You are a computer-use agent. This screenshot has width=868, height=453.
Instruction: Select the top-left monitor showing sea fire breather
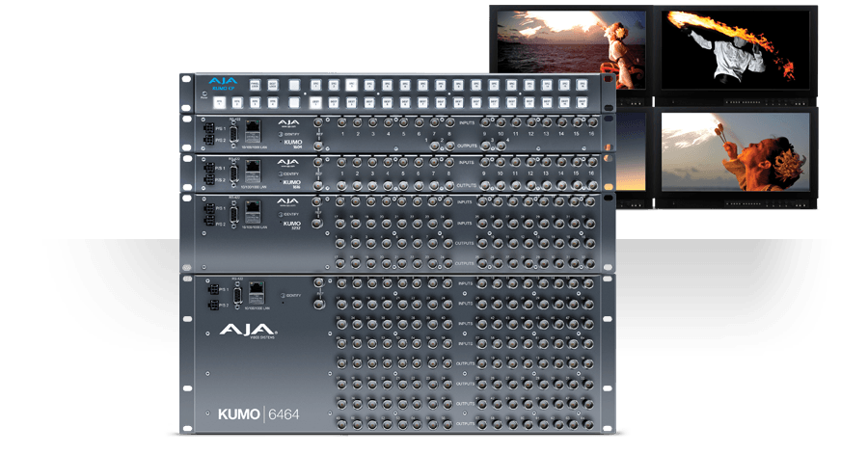pyautogui.click(x=571, y=49)
